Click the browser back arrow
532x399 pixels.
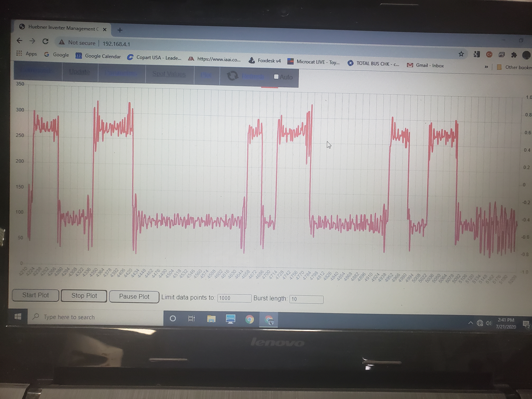click(x=20, y=40)
